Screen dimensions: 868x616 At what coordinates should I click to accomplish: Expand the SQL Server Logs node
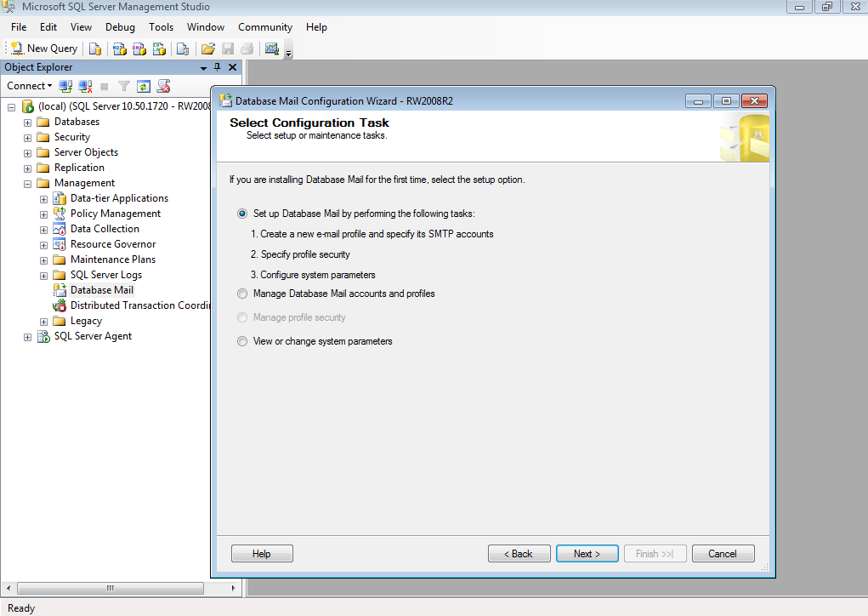[x=43, y=276]
